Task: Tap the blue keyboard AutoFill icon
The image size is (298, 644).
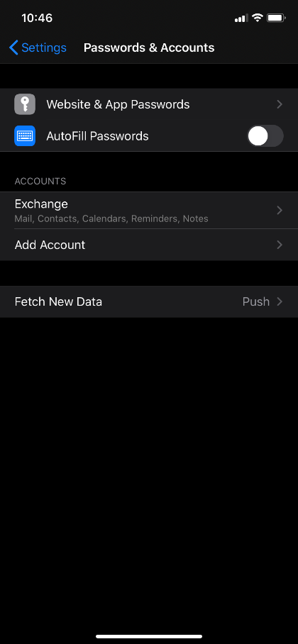Action: (25, 136)
